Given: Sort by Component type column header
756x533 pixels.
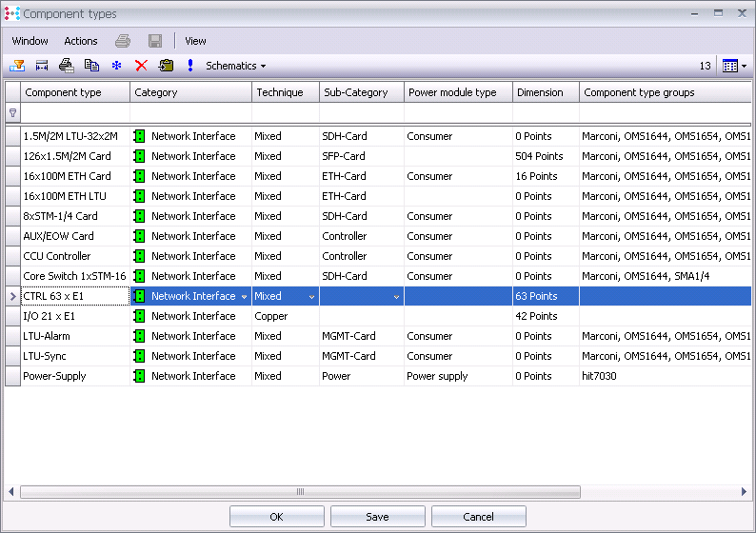Looking at the screenshot, I should click(x=74, y=92).
